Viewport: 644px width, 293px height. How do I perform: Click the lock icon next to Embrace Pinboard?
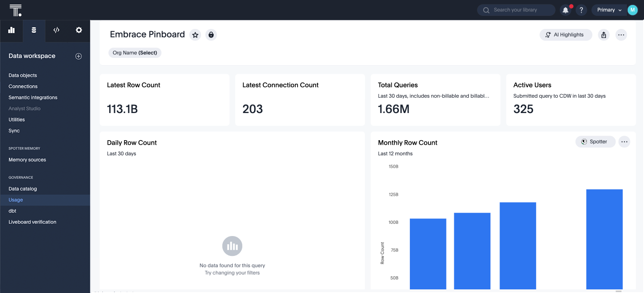211,35
